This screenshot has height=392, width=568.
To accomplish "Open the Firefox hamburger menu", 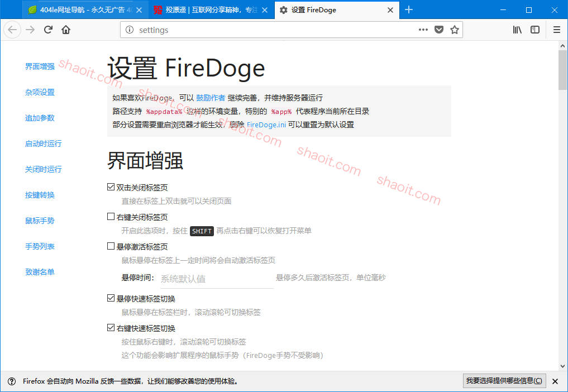I will (557, 30).
